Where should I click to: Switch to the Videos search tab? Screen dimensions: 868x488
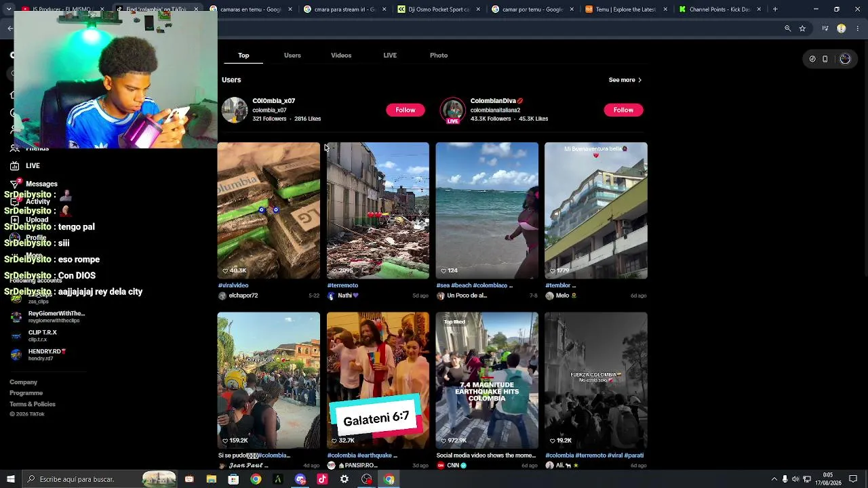341,56
